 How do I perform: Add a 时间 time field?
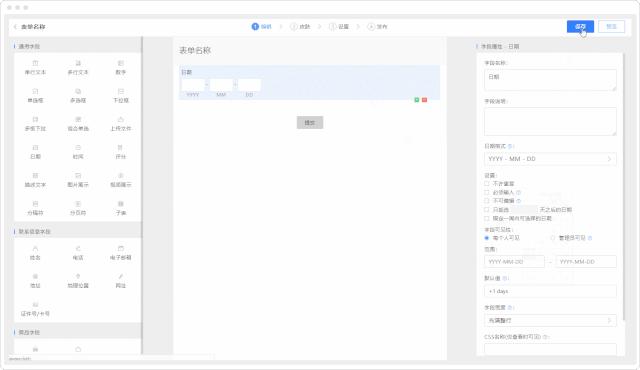(78, 152)
